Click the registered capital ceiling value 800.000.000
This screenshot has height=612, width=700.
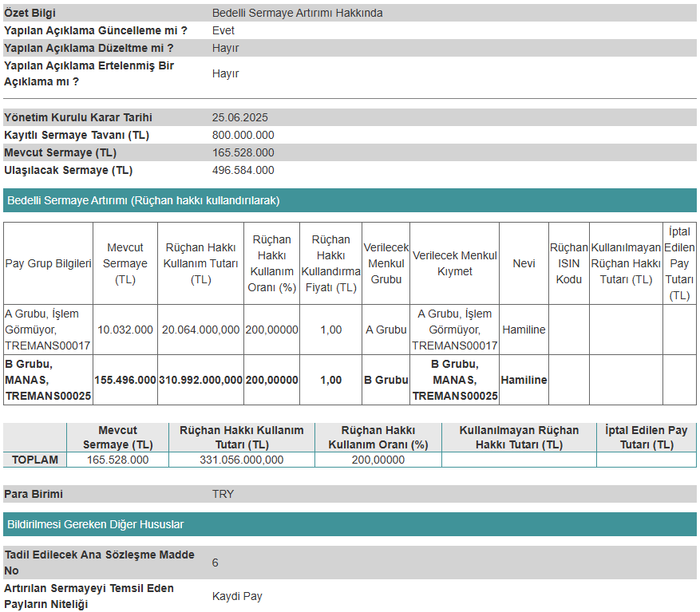243,135
